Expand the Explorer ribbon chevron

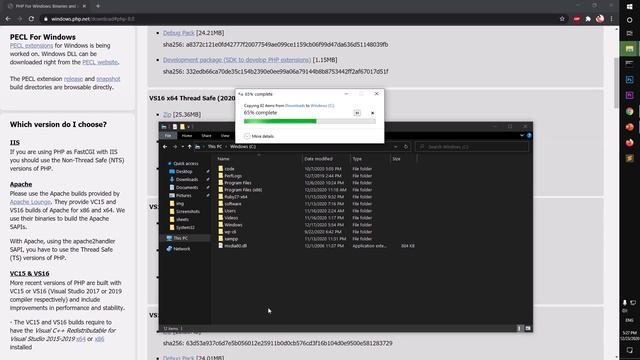tap(522, 136)
